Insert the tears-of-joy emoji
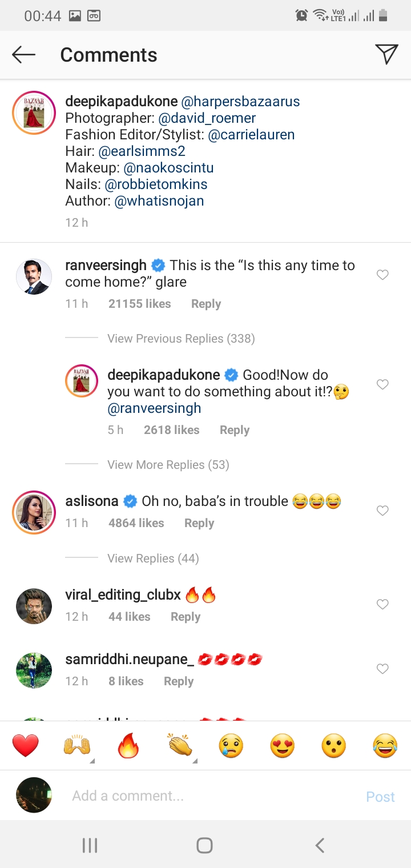411x868 pixels. coord(385,746)
